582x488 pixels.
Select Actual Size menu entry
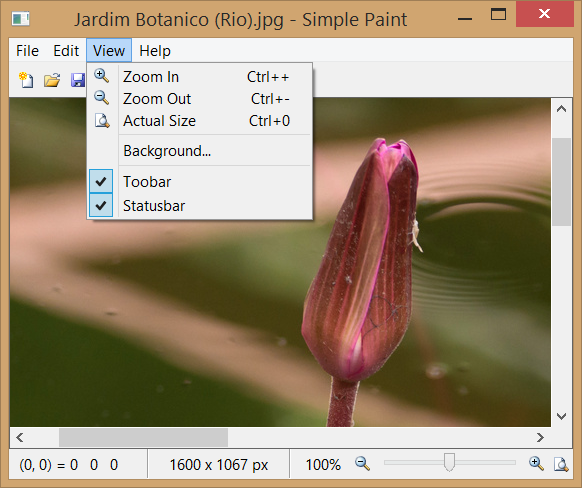[200, 121]
